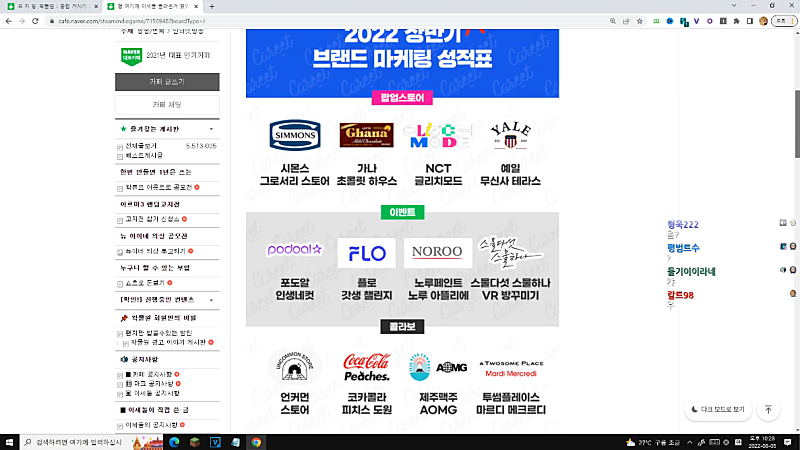Click the Coca-Cola Peaches logo
Viewport: 800px width, 450px height.
click(366, 367)
